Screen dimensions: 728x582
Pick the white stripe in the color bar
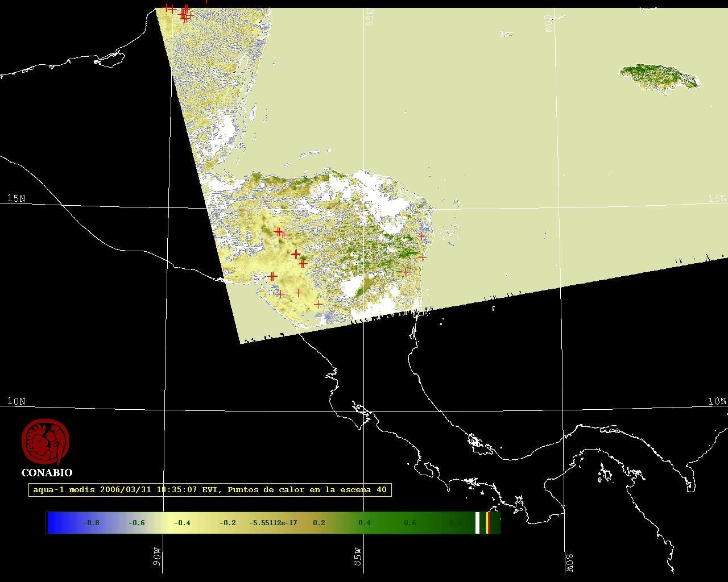point(478,523)
